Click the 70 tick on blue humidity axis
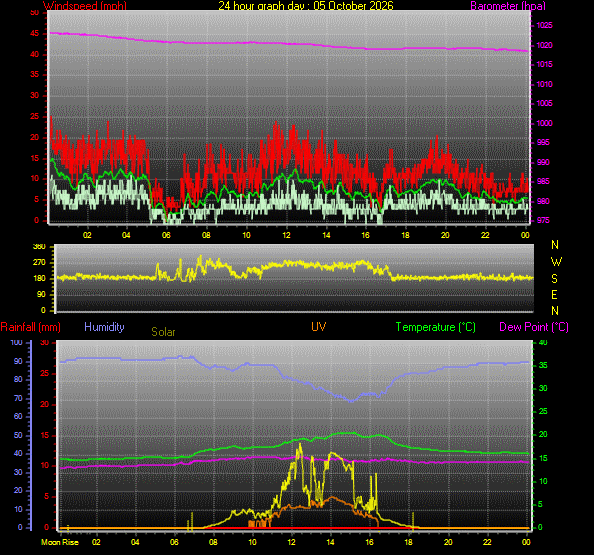 pyautogui.click(x=18, y=399)
